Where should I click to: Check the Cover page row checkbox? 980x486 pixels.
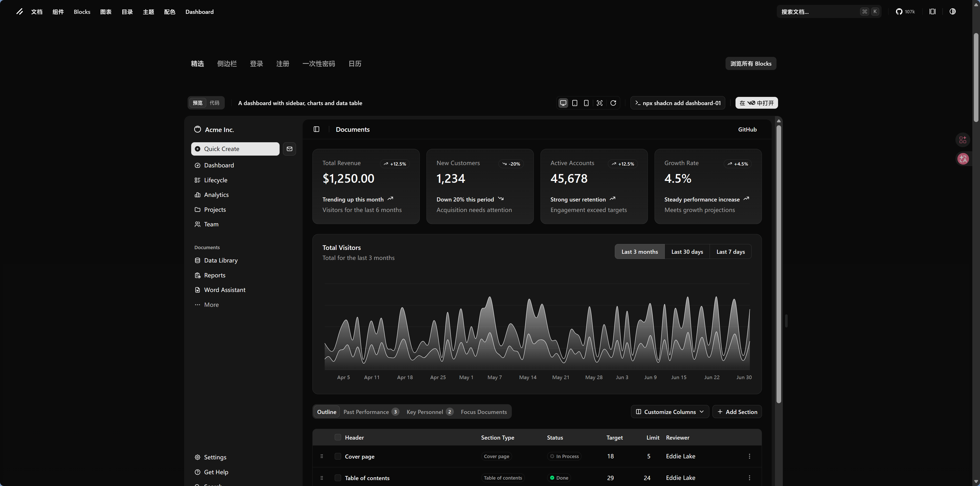tap(338, 456)
